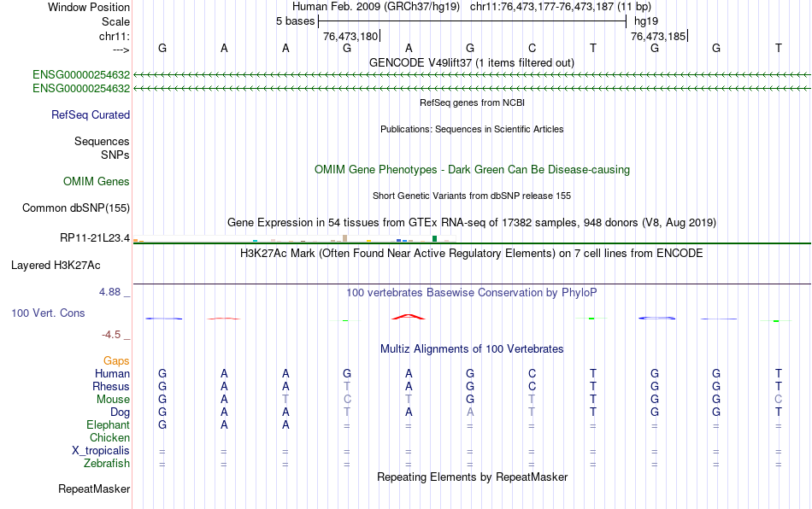Click the GTEx Gene Expression track title
This screenshot has height=509, width=812.
[x=472, y=222]
